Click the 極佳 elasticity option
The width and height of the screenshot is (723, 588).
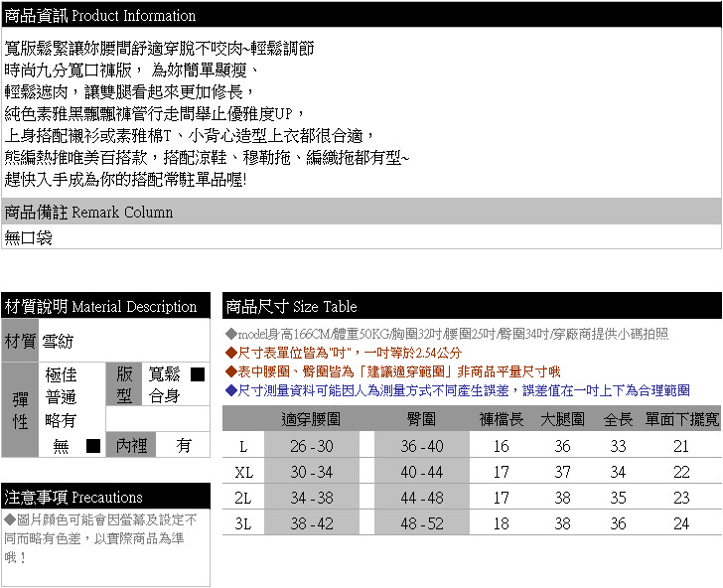[61, 374]
